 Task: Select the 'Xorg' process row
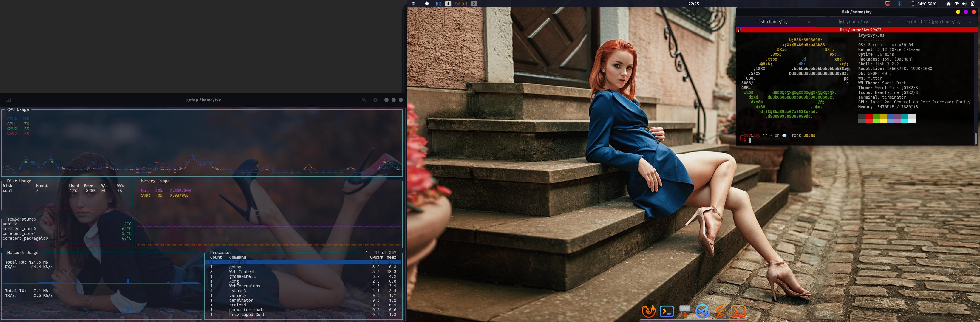[303, 281]
